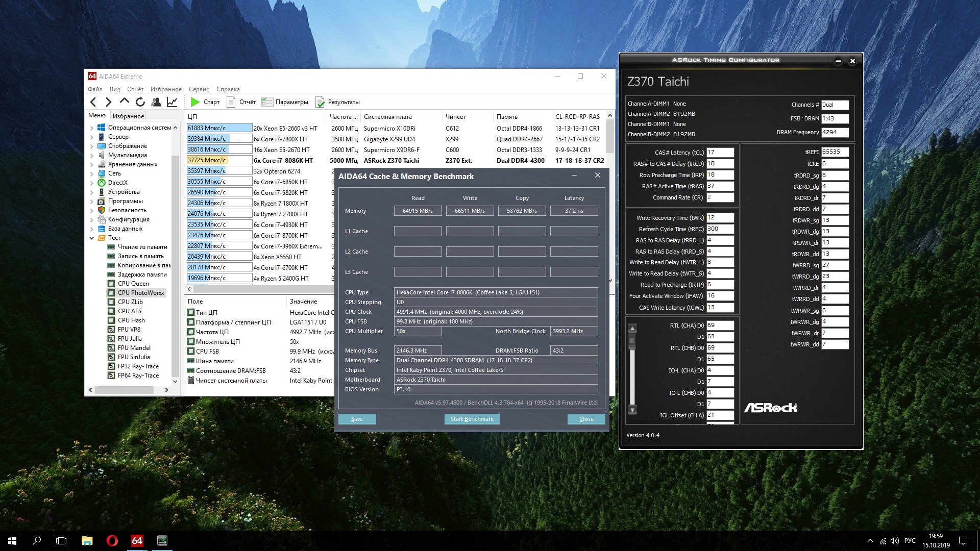Open the Сервис menu
The height and width of the screenshot is (551, 980).
click(x=199, y=89)
